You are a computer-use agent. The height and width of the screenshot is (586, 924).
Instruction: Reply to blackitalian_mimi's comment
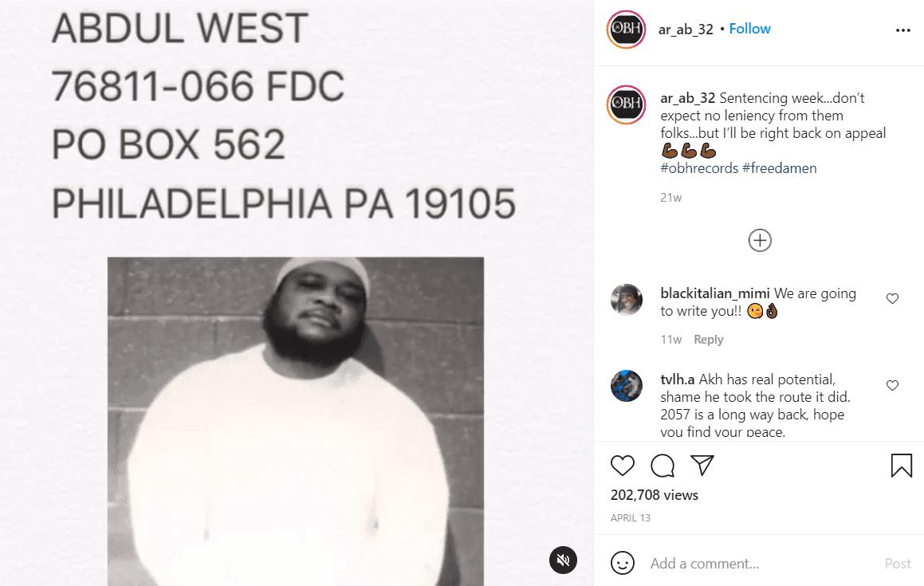coord(708,340)
